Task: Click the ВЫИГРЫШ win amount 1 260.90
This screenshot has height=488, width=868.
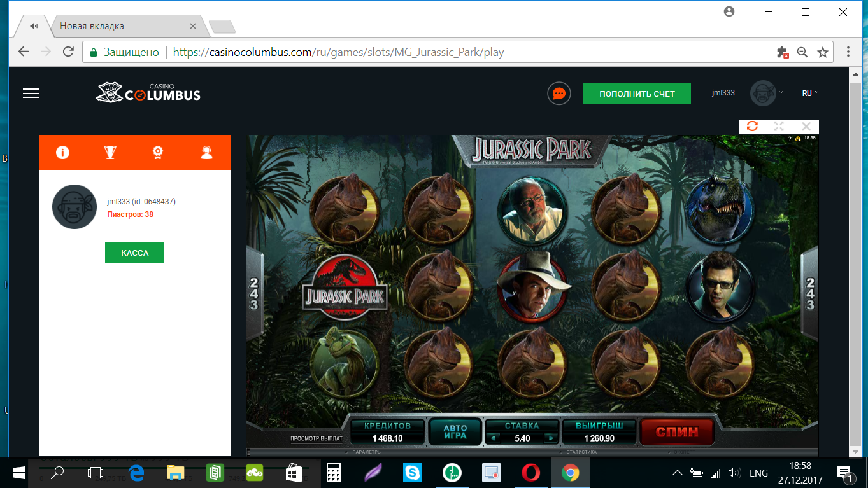Action: click(599, 438)
